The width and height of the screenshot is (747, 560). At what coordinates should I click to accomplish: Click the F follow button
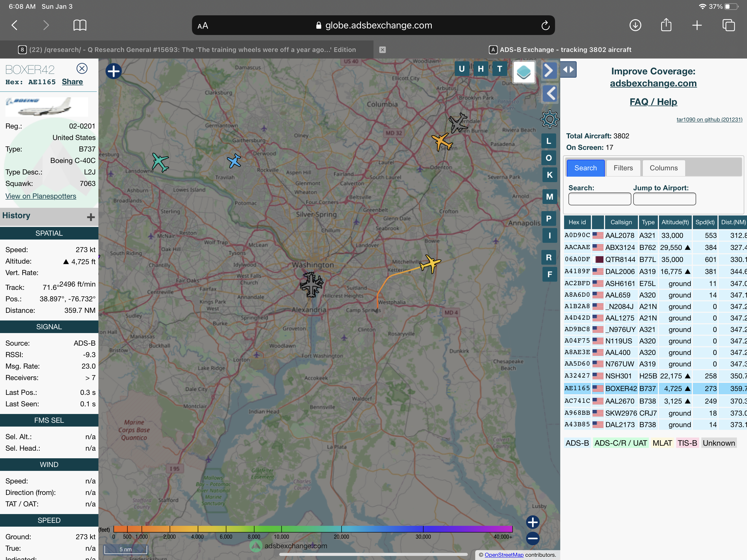(549, 274)
